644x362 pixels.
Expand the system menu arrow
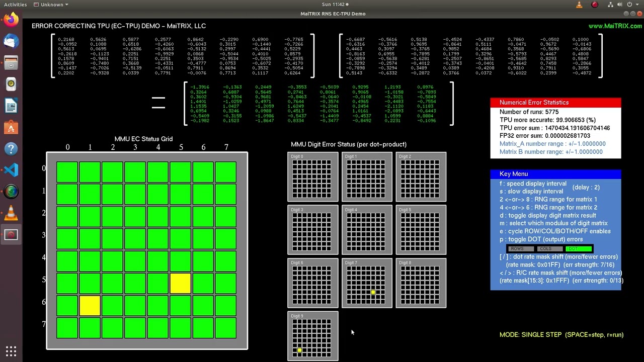tap(637, 5)
